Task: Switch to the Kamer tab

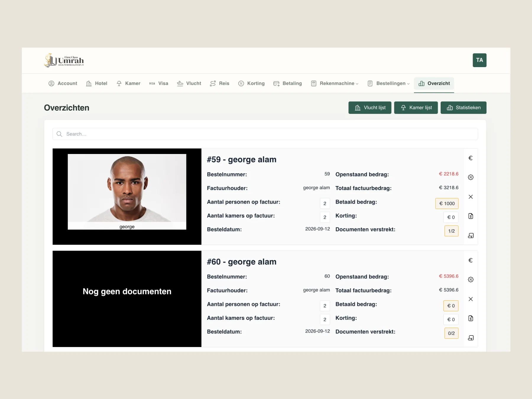Action: coord(128,83)
